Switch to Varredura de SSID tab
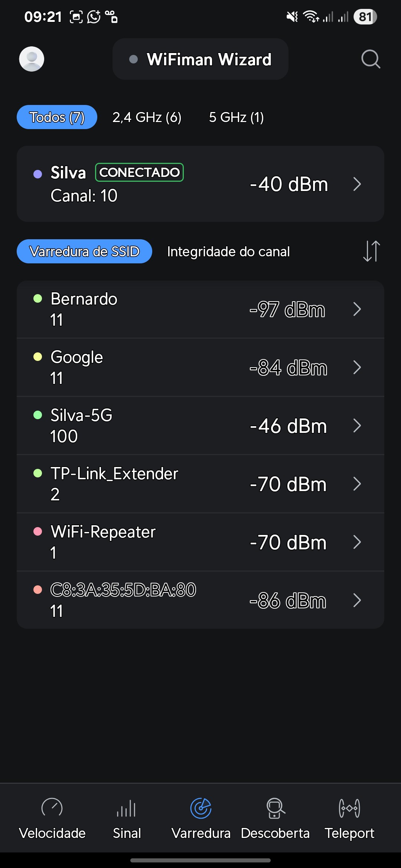The image size is (401, 868). click(x=84, y=251)
